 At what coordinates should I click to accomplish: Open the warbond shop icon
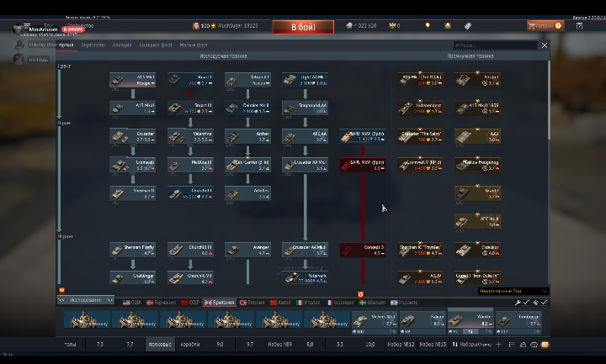coord(448,26)
